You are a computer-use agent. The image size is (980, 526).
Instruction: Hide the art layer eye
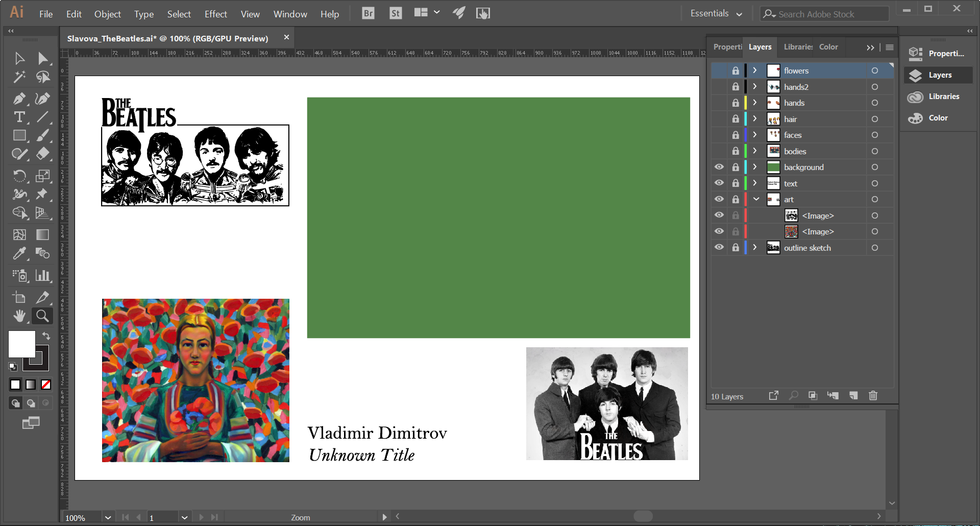[719, 199]
